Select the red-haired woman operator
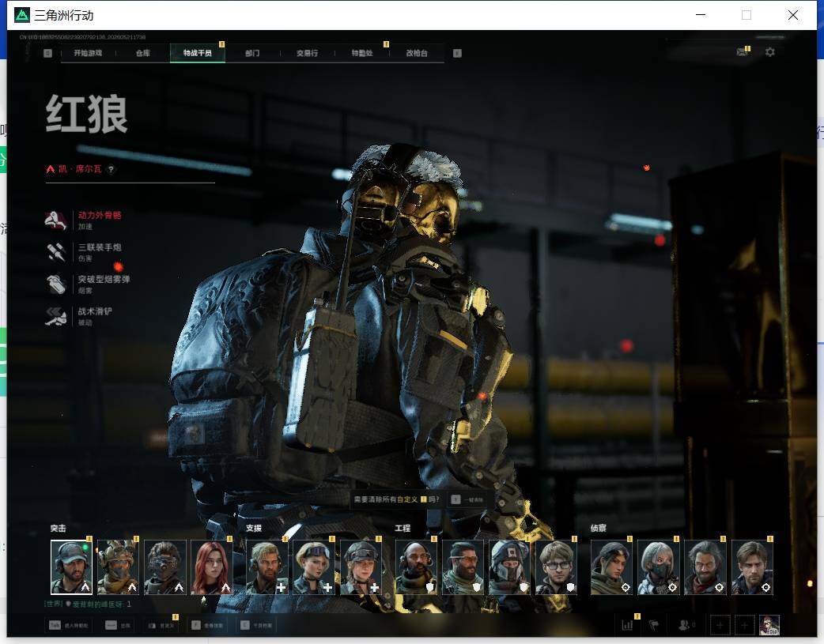This screenshot has width=824, height=644. coord(212,567)
